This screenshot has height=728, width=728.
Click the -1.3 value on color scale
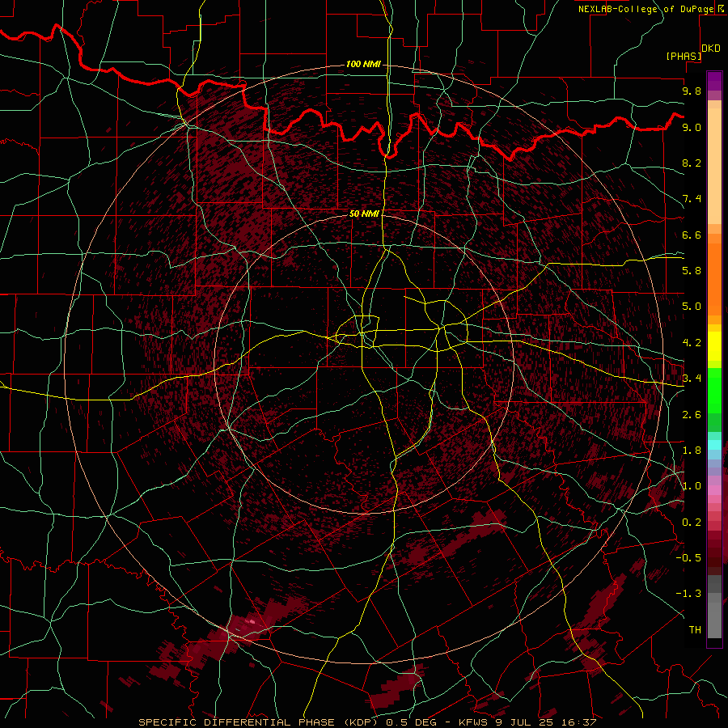pyautogui.click(x=688, y=594)
